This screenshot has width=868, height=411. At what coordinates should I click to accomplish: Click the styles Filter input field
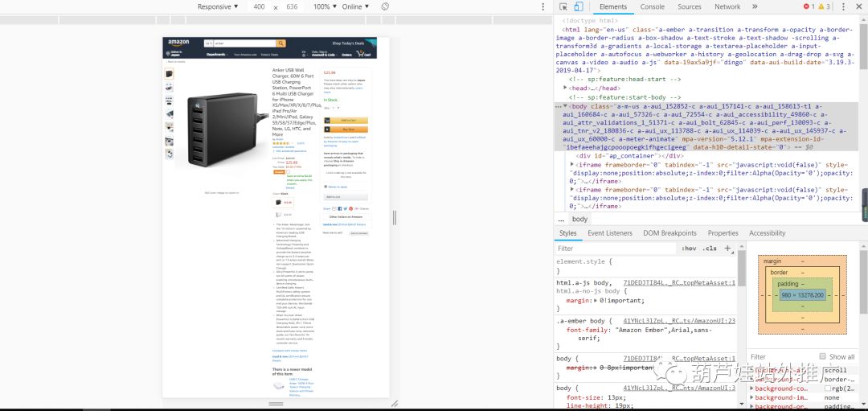tap(616, 249)
